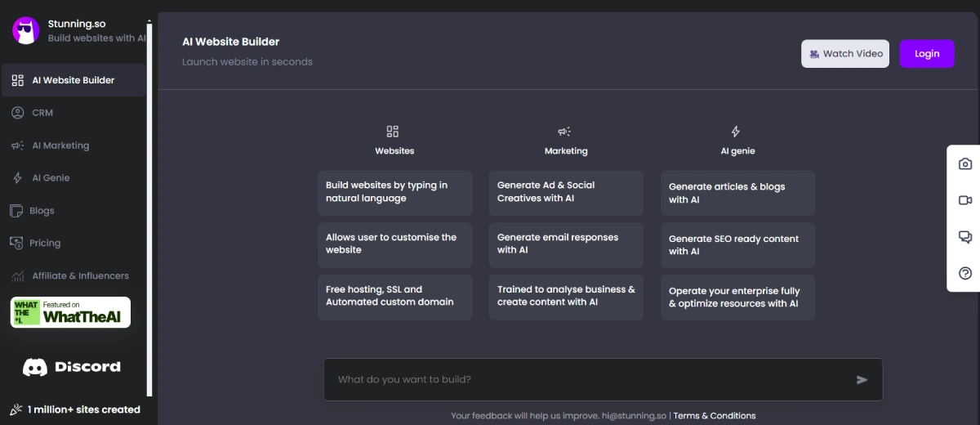This screenshot has height=425, width=980.
Task: Open the Featured on WhatTheAI badge
Action: click(71, 312)
